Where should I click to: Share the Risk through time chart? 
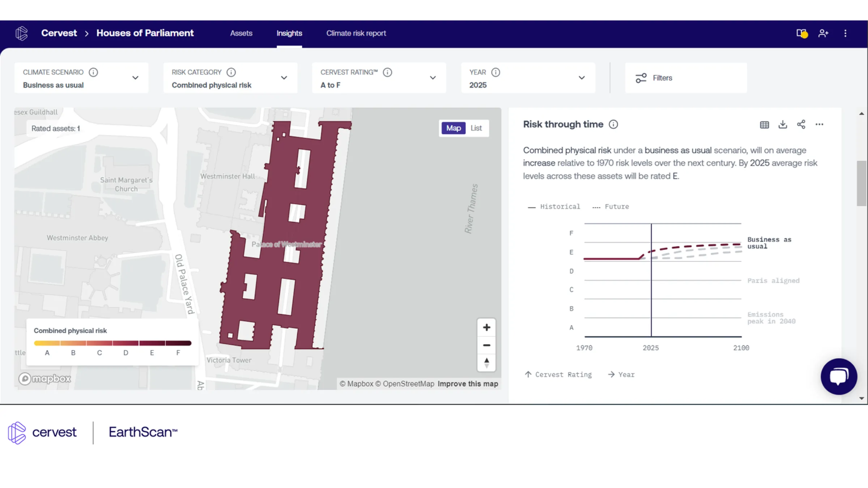801,124
